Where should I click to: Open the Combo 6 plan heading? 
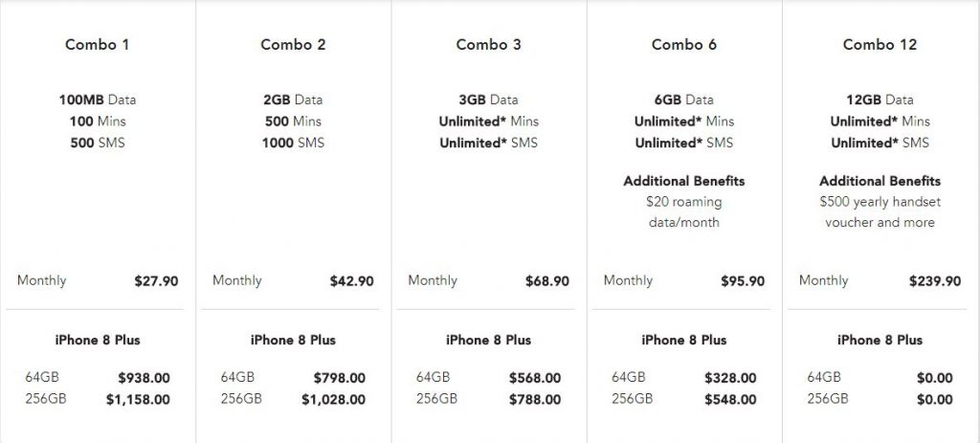[x=684, y=45]
